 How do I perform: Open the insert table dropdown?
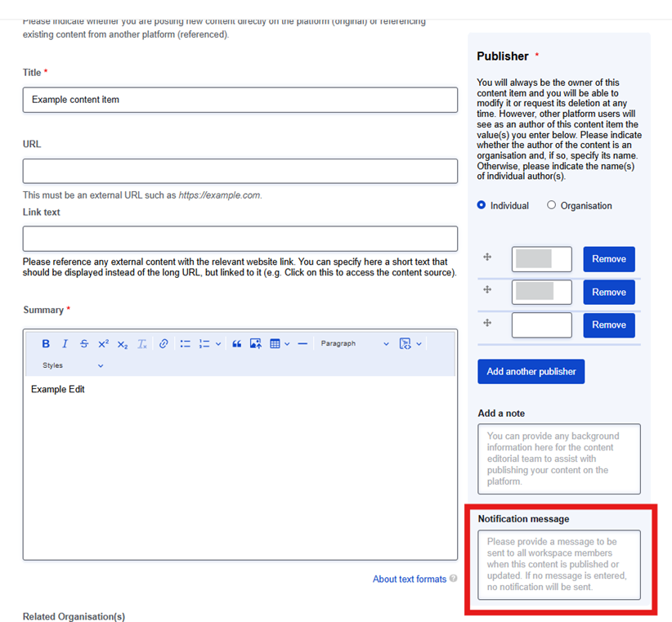tap(280, 344)
